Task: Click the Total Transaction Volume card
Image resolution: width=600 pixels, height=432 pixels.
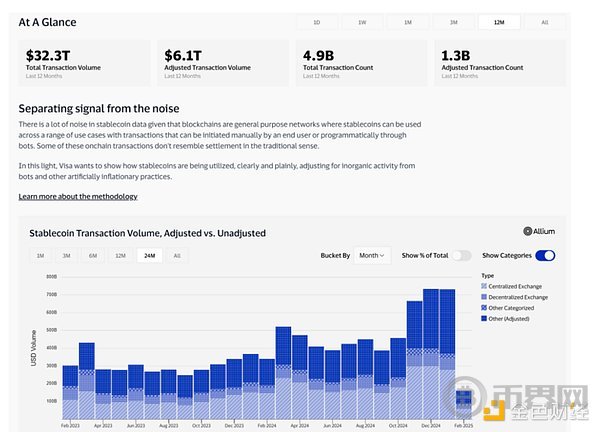Action: pos(84,63)
